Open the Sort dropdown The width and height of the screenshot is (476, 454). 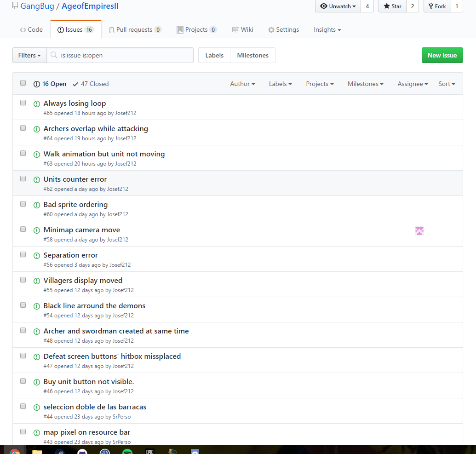[447, 84]
